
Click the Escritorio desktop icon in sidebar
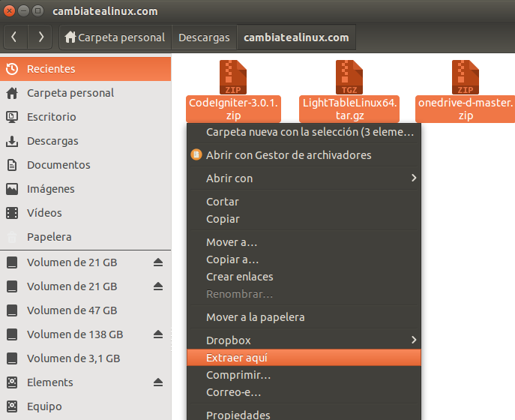12,117
